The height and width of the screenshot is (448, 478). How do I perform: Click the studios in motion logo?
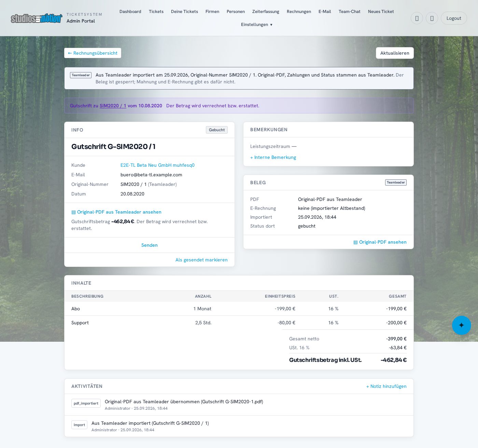(x=37, y=18)
